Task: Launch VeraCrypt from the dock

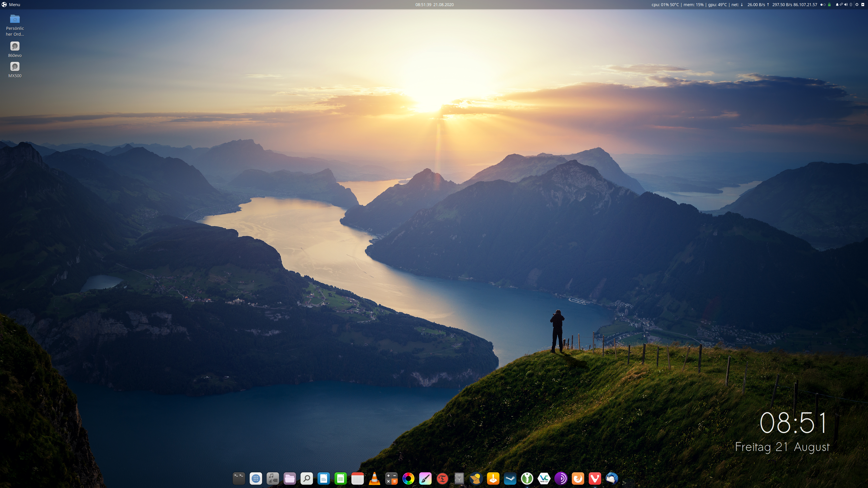Action: pyautogui.click(x=544, y=478)
